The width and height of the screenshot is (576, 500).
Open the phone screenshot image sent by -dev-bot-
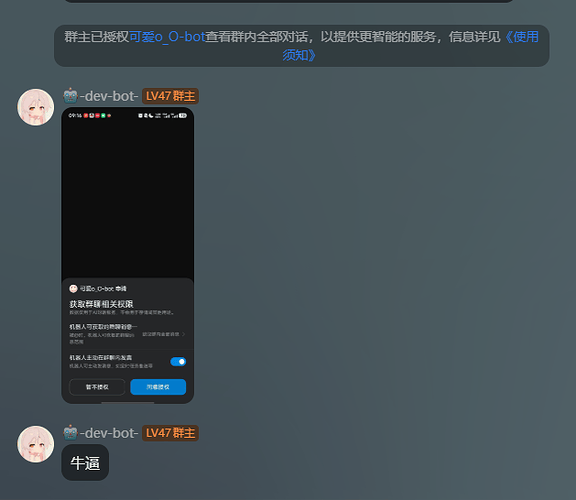click(x=127, y=255)
